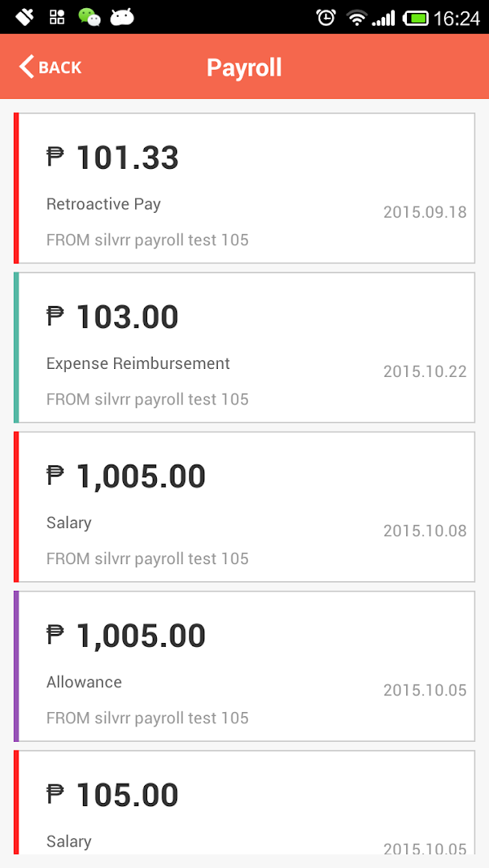
Task: Tap the green stripe on Expense Reimbursement
Action: point(16,347)
